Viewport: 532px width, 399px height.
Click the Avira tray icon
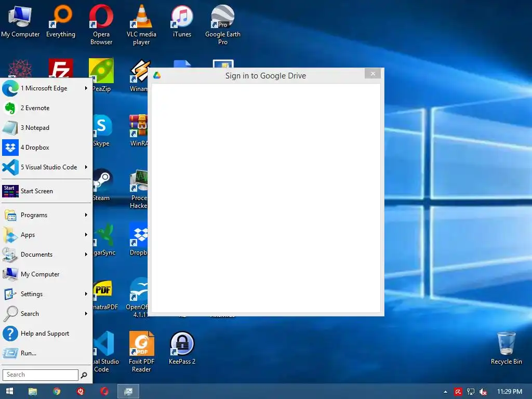tap(458, 392)
